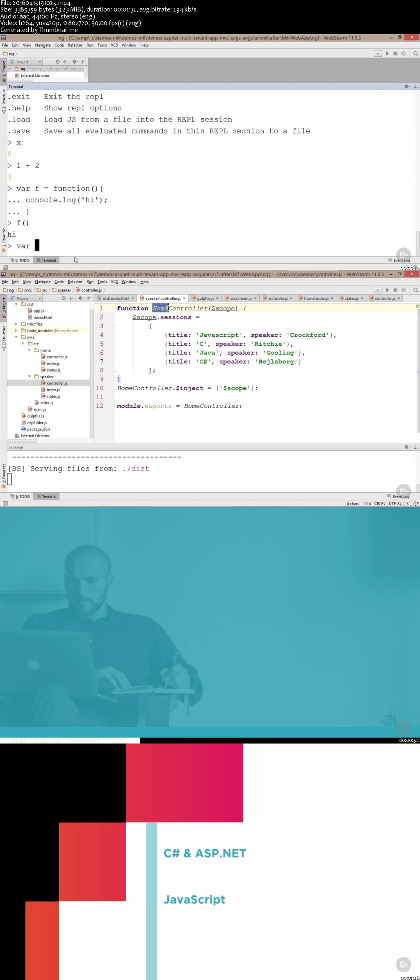Collapse the home folder in M7 tree

pos(30,350)
